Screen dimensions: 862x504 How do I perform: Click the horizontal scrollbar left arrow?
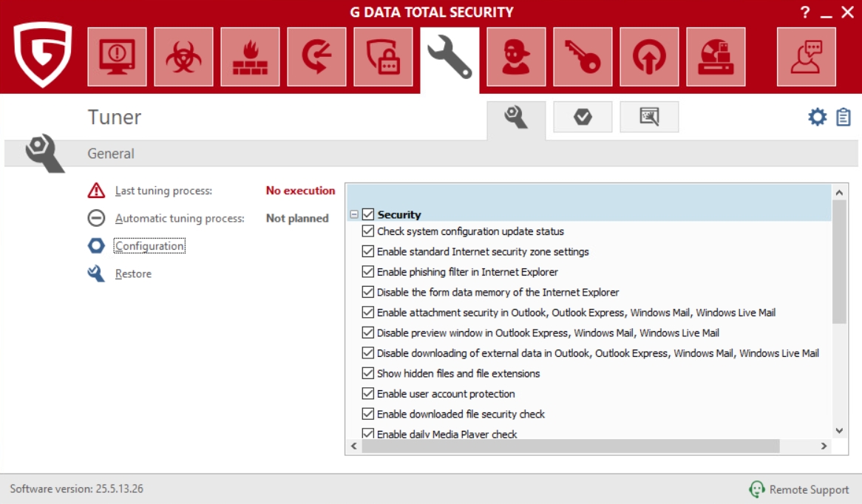354,446
